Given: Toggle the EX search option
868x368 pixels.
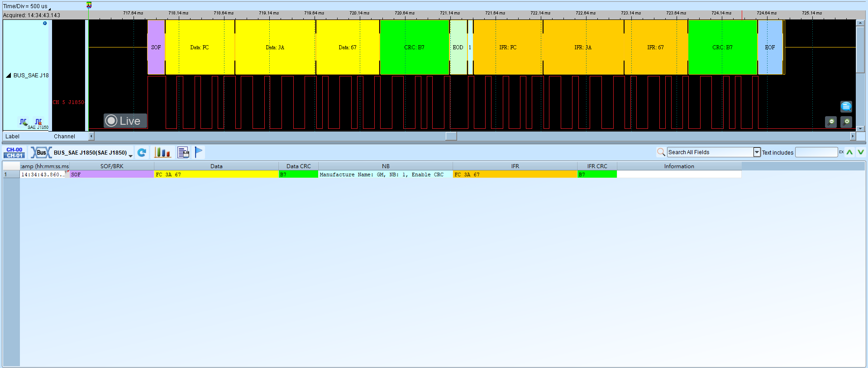Looking at the screenshot, I should click(x=841, y=152).
